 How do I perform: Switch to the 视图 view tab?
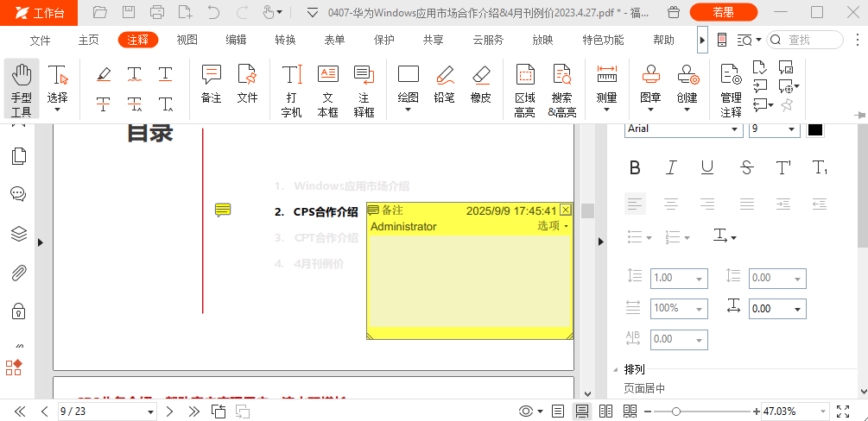pos(187,40)
